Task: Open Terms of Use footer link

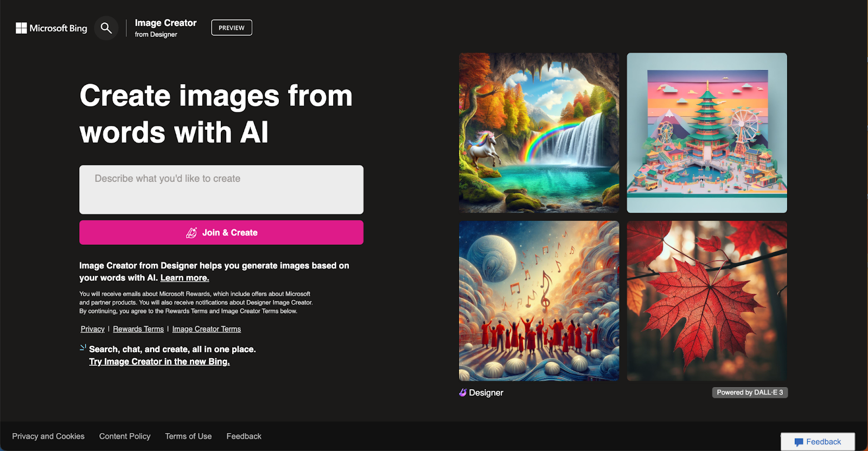Action: [x=188, y=436]
